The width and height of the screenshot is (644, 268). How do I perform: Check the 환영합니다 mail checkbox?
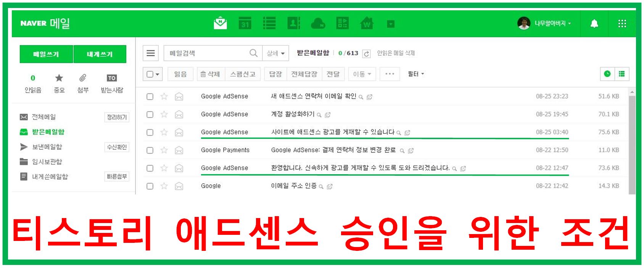click(150, 168)
